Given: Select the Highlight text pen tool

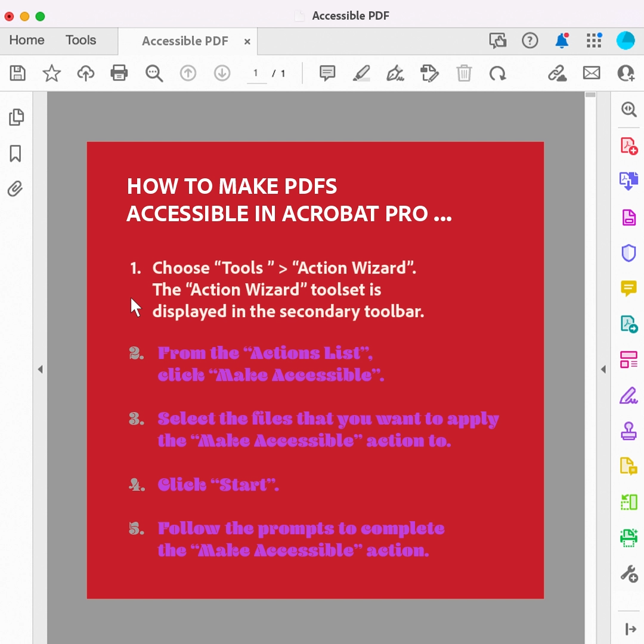Looking at the screenshot, I should (361, 73).
